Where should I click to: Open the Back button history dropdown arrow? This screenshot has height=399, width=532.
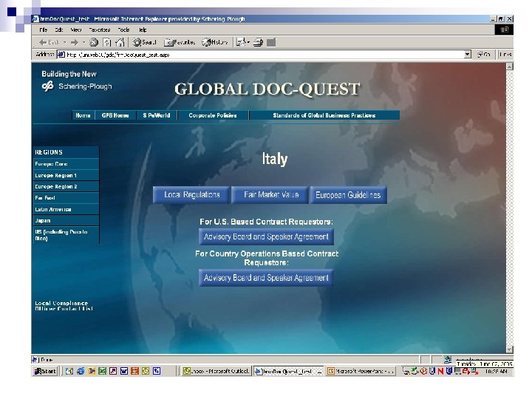tap(64, 42)
